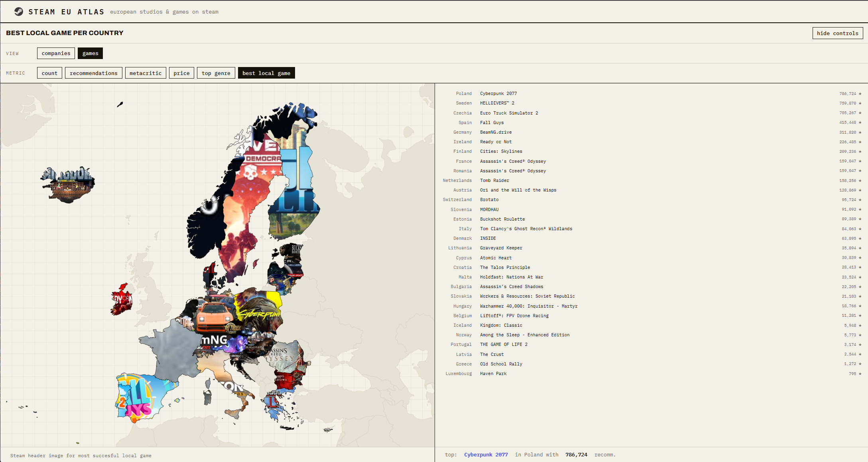Select Atomic Heart list entry
Image resolution: width=868 pixels, height=462 pixels.
tap(496, 258)
